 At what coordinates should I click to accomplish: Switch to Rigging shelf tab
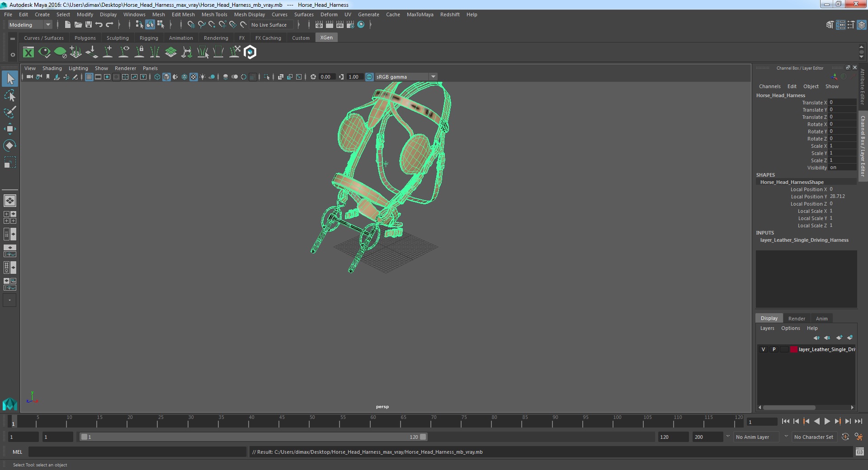pos(149,38)
